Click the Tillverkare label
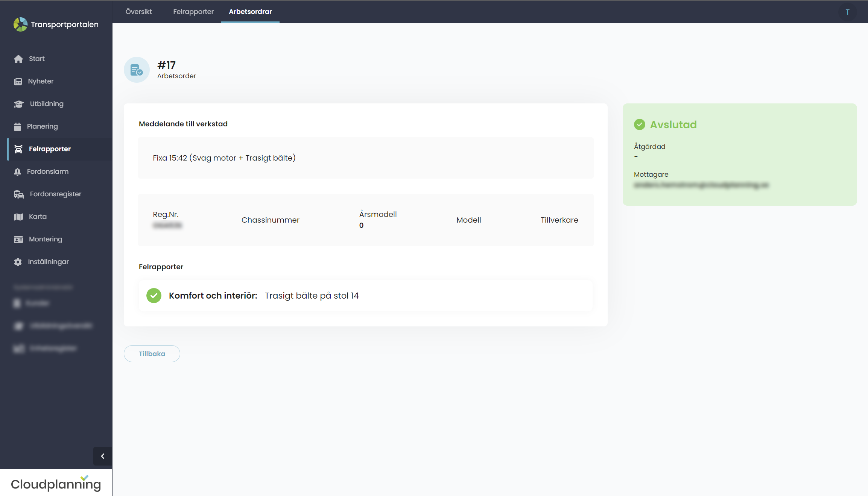This screenshot has width=868, height=496. click(559, 220)
